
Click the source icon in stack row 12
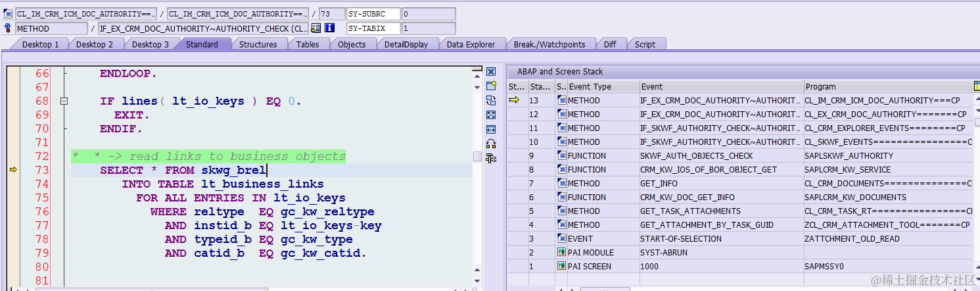click(x=561, y=115)
